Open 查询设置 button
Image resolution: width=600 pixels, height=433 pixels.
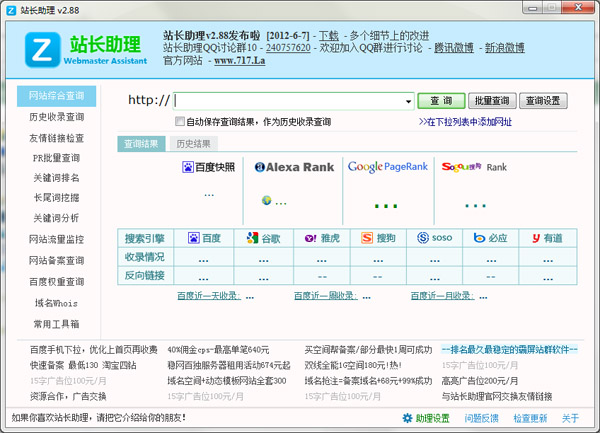click(543, 101)
